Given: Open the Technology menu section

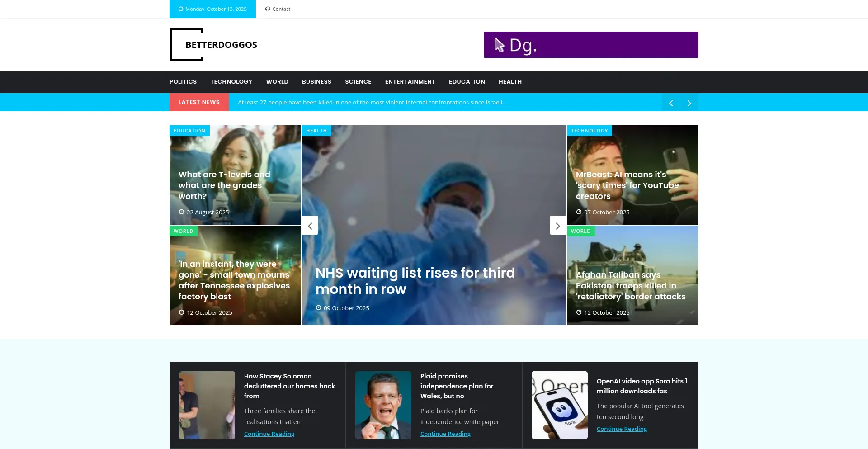Looking at the screenshot, I should pos(231,82).
